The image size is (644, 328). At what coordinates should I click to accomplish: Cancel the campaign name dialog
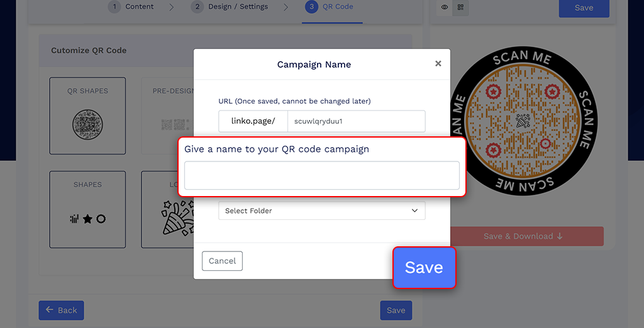click(222, 261)
